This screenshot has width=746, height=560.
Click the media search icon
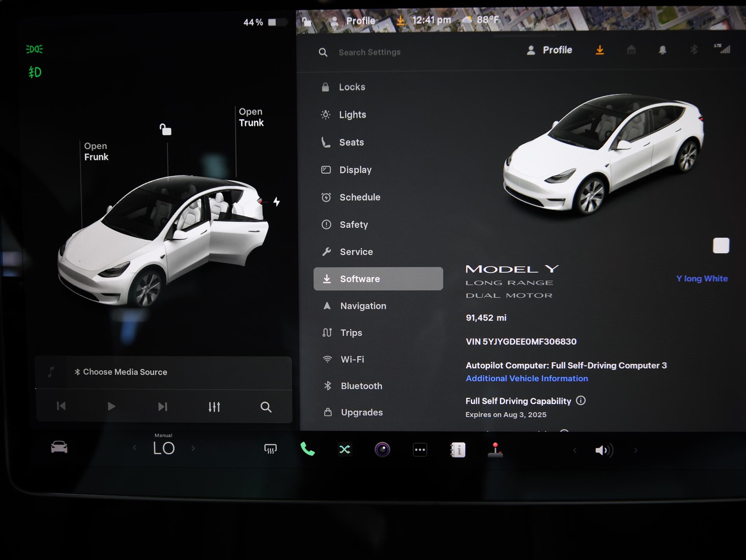266,407
